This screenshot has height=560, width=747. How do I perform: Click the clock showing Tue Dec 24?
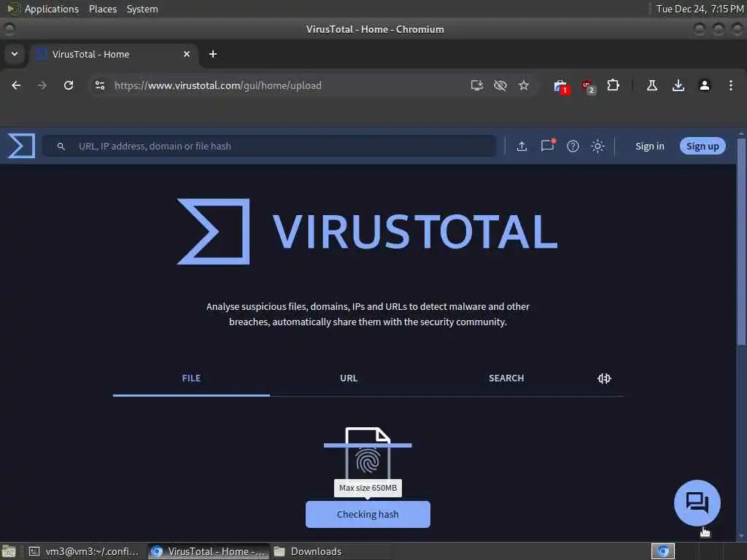tap(700, 9)
